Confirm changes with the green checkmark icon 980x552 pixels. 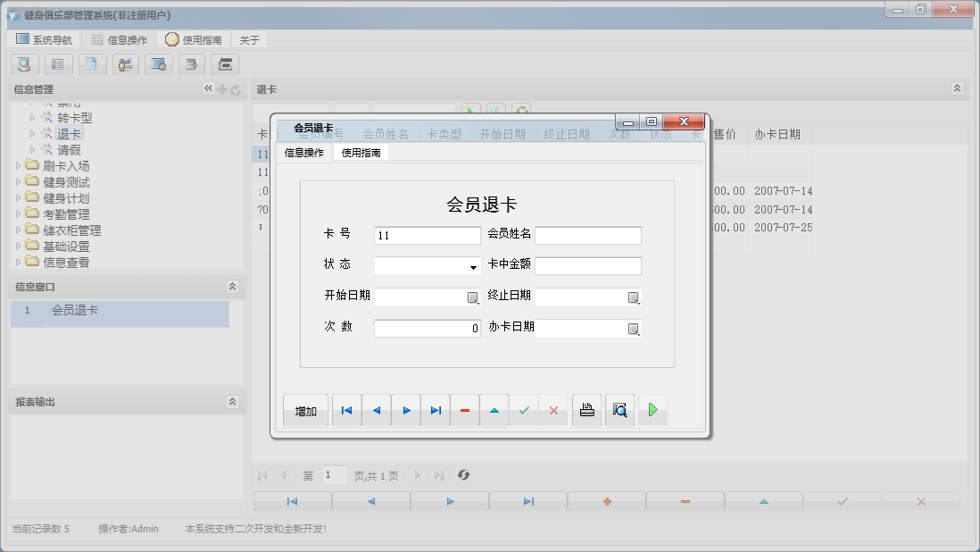pos(524,410)
